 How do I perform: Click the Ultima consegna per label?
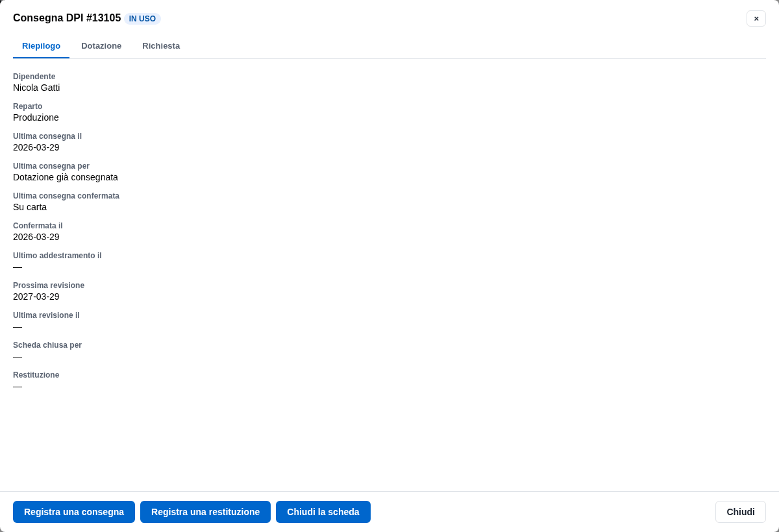pyautogui.click(x=51, y=166)
